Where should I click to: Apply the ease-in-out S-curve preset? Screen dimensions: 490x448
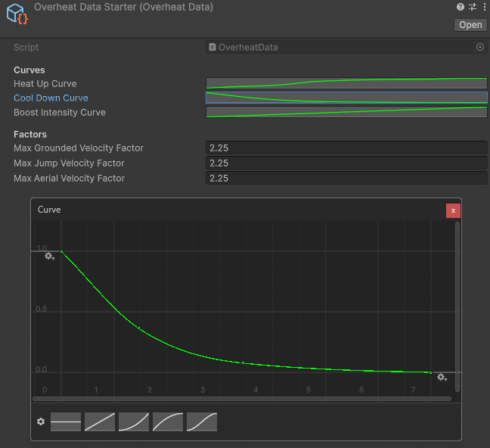tap(202, 422)
